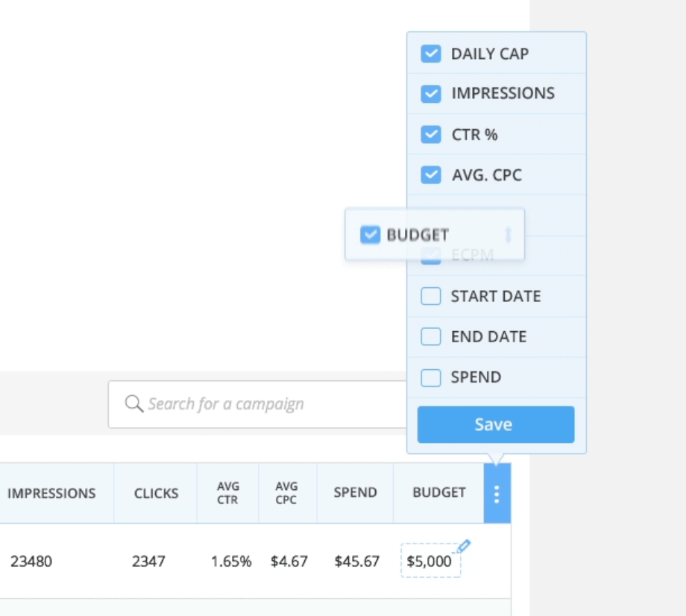The height and width of the screenshot is (616, 686).
Task: Select the 23480 impressions value
Action: click(x=31, y=562)
